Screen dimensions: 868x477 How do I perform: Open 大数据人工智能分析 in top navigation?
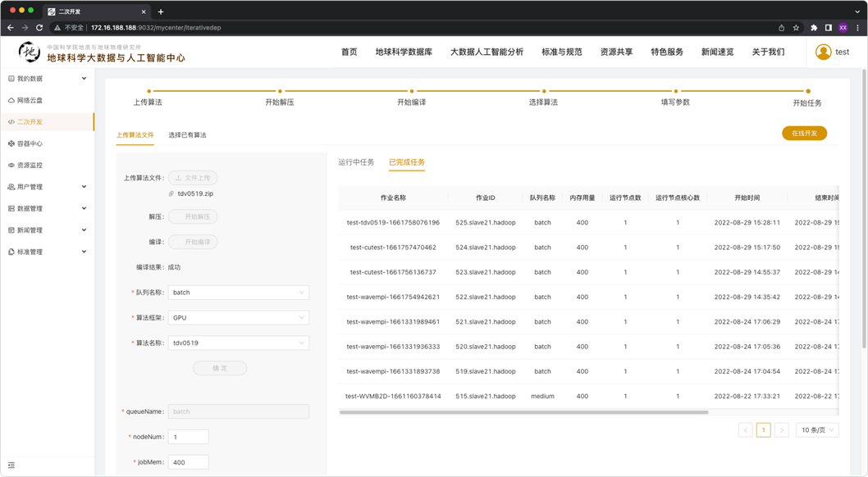point(487,52)
